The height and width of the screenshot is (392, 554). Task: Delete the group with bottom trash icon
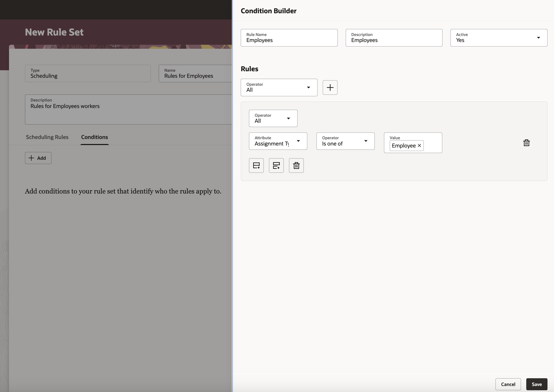click(296, 165)
